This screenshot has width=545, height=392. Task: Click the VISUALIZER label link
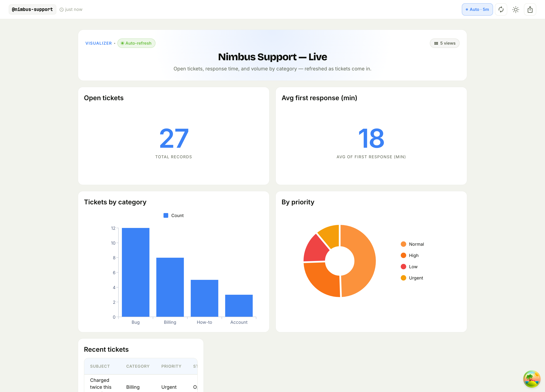98,43
